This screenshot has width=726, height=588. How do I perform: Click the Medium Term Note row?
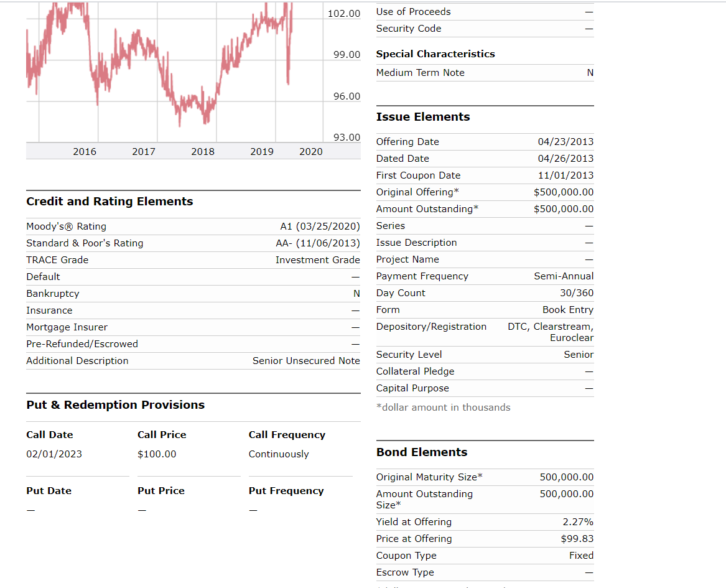pyautogui.click(x=419, y=73)
